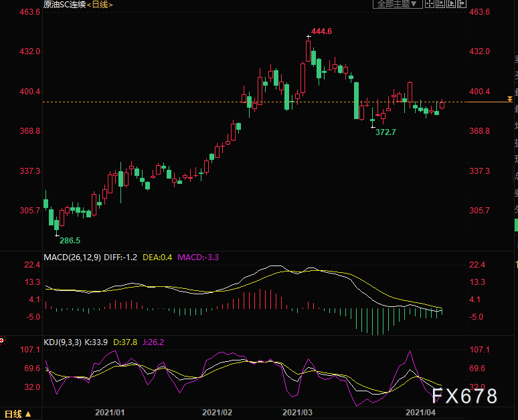The height and width of the screenshot is (420, 518).
Task: Click the magenta MACD:-3.3 value
Action: pyautogui.click(x=198, y=257)
